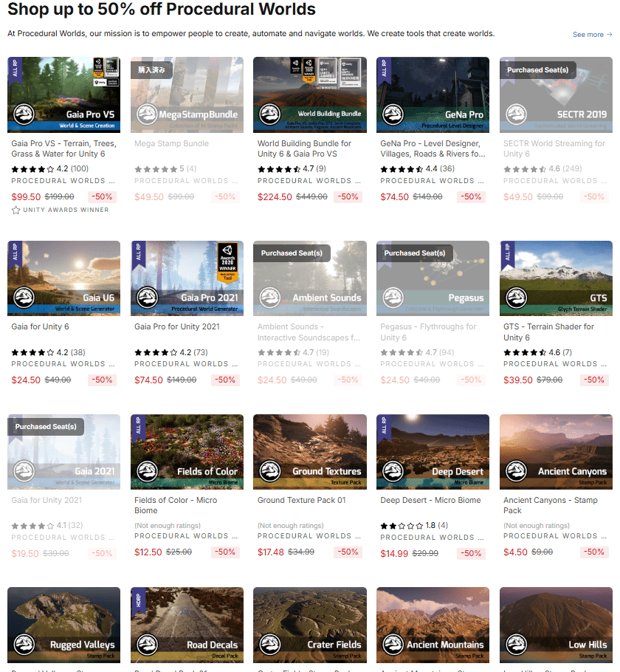
Task: Click the $17.48 Ground Texture Pack price
Action: [x=270, y=552]
